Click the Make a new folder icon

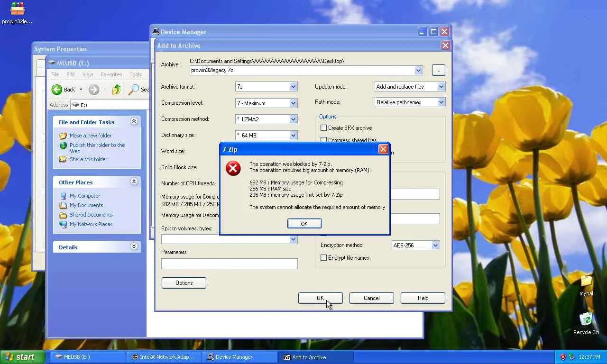(63, 136)
